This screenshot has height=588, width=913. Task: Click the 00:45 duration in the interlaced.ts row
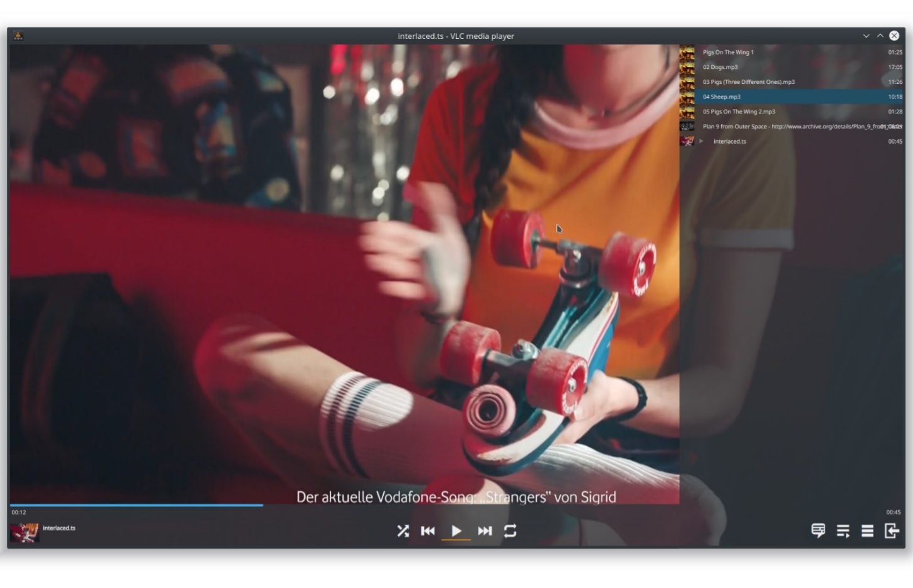(x=895, y=141)
